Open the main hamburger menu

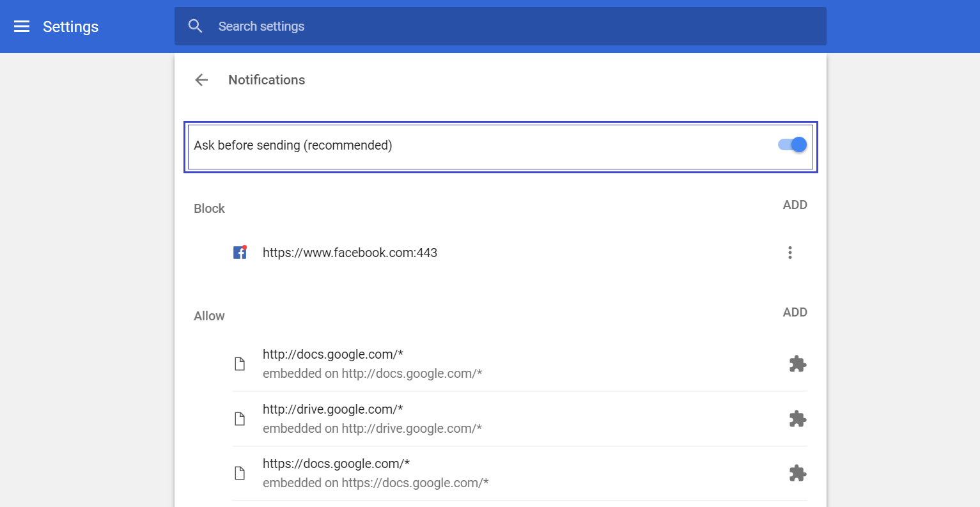pyautogui.click(x=22, y=26)
